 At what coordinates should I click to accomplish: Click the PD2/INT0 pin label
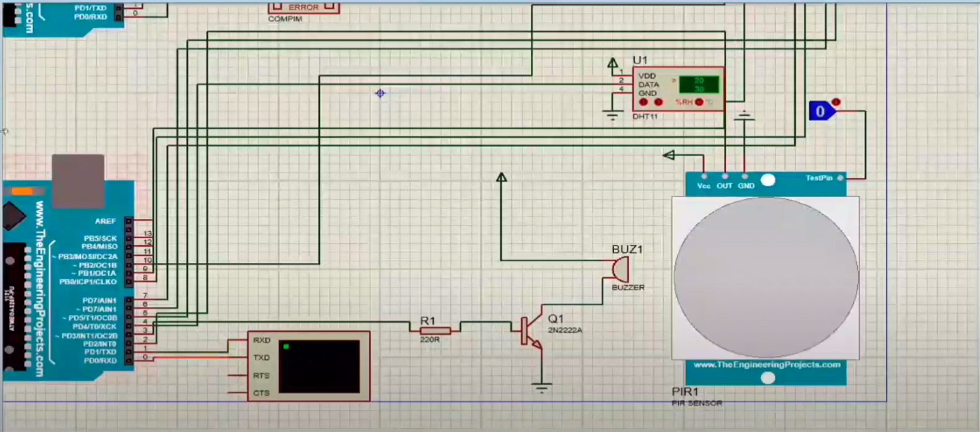[x=100, y=344]
